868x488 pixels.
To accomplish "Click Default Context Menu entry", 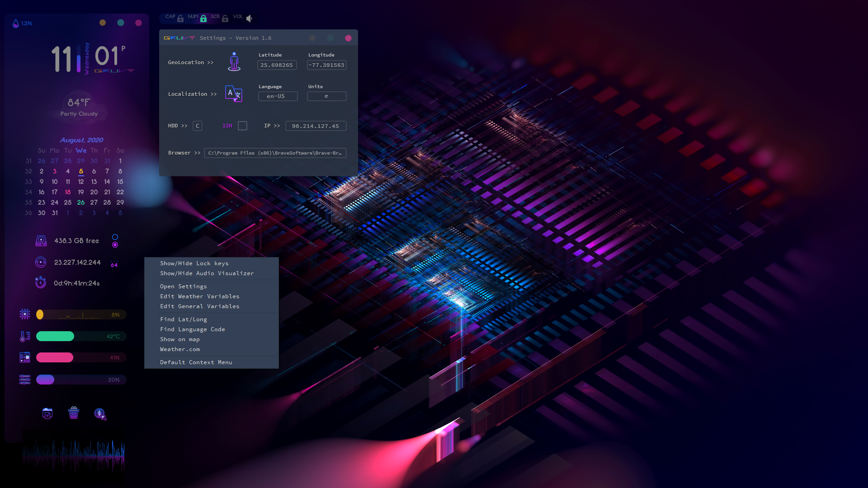I will (x=196, y=362).
